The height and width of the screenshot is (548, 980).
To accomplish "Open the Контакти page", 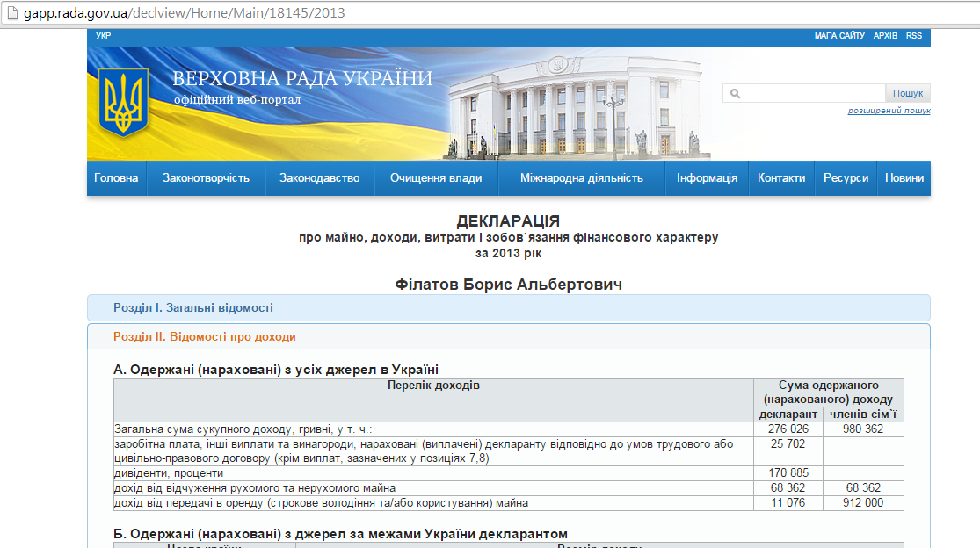I will pyautogui.click(x=781, y=178).
